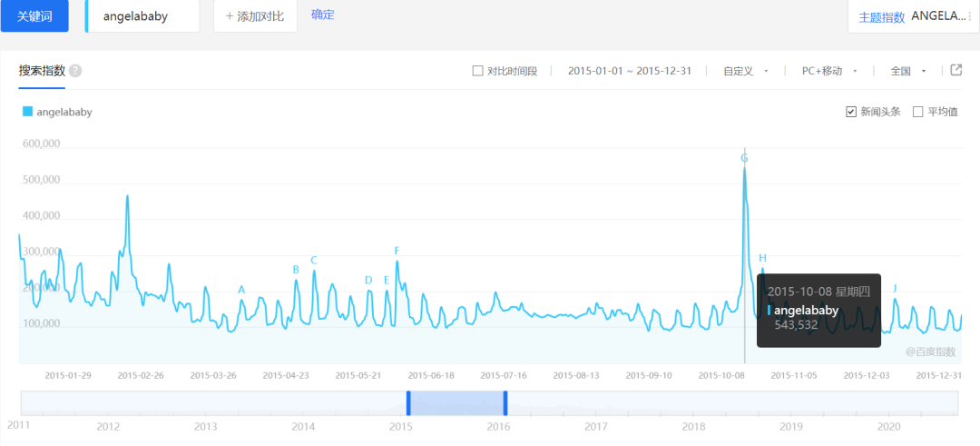The image size is (980, 446).
Task: Click news marker C on the chart
Action: pyautogui.click(x=314, y=261)
